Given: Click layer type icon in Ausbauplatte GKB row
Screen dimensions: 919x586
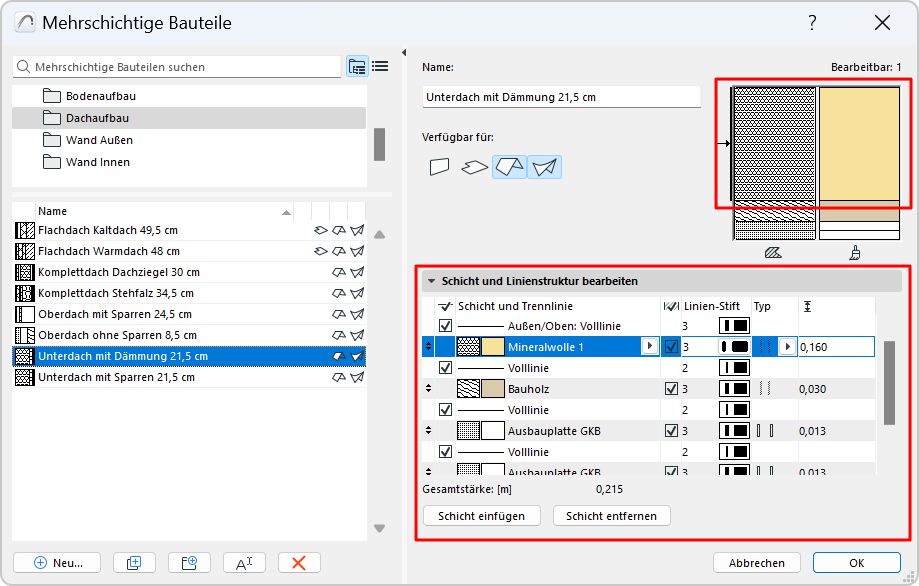Looking at the screenshot, I should point(765,431).
